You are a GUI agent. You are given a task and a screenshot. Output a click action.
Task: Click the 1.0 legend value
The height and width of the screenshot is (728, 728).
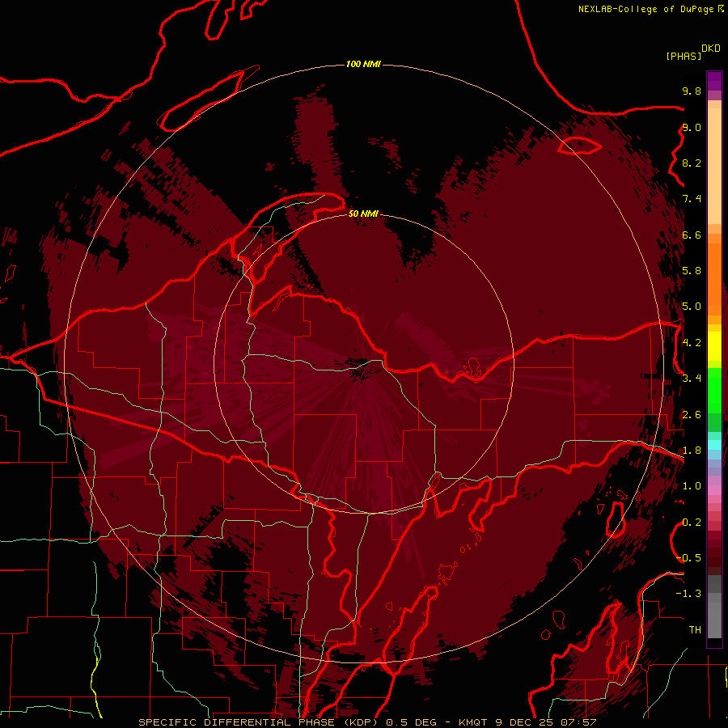coord(692,486)
